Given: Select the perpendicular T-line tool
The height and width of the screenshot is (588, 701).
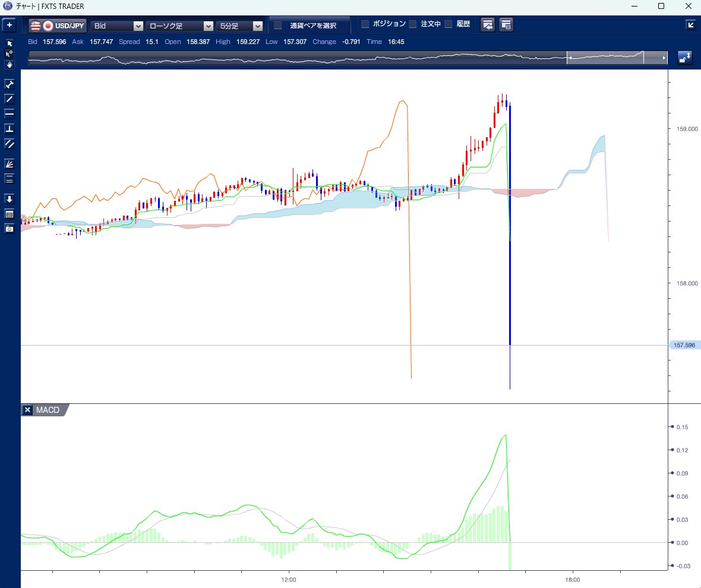Looking at the screenshot, I should pos(10,129).
